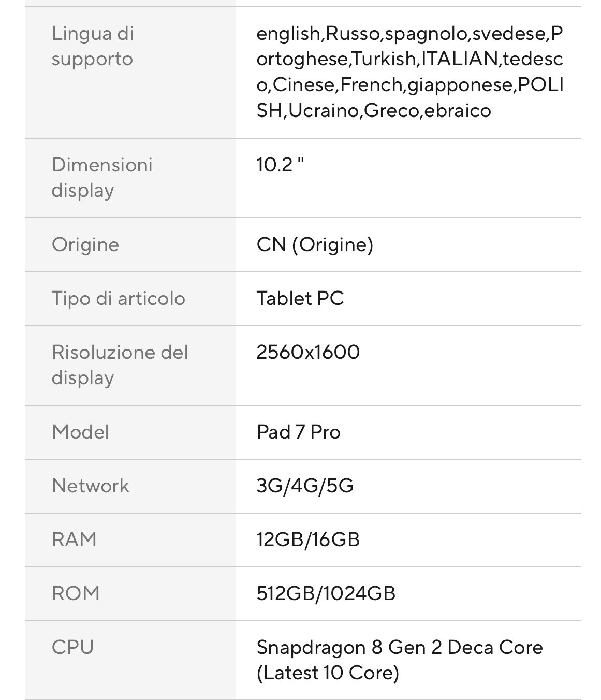Select the 'CN (Origine)' value
Image resolution: width=601 pixels, height=700 pixels.
pyautogui.click(x=315, y=244)
